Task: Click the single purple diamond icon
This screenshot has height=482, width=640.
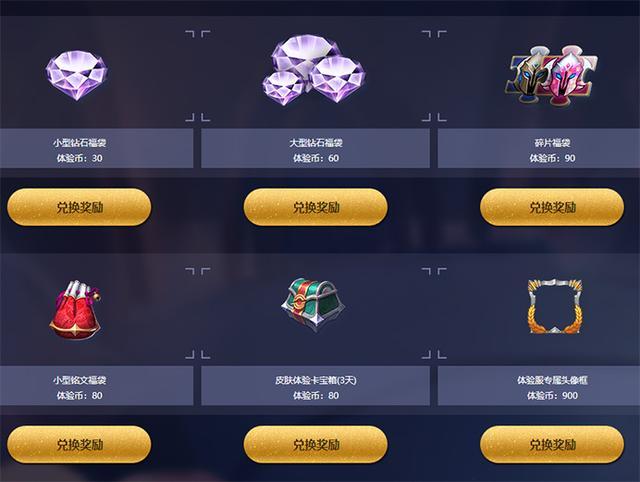Action: tap(77, 76)
